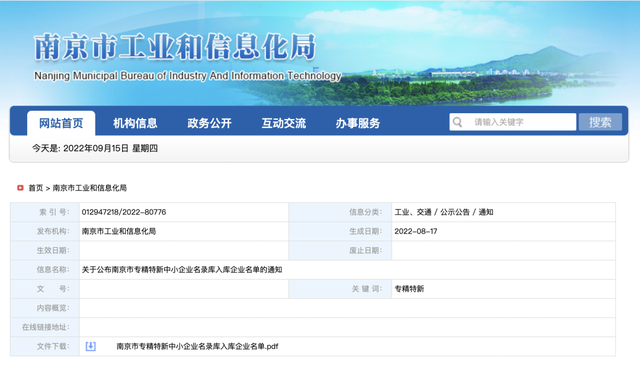The height and width of the screenshot is (365, 640).
Task: Click the 首页 breadcrumb link
Action: coord(36,188)
